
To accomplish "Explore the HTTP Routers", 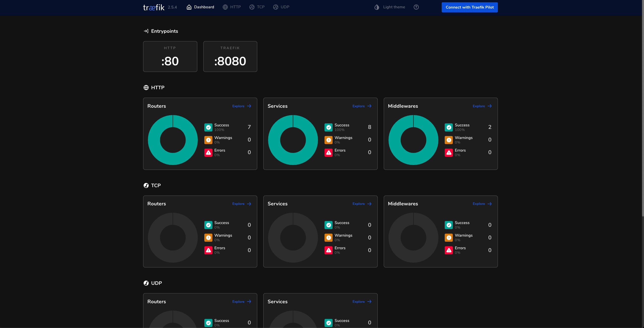I will click(241, 106).
